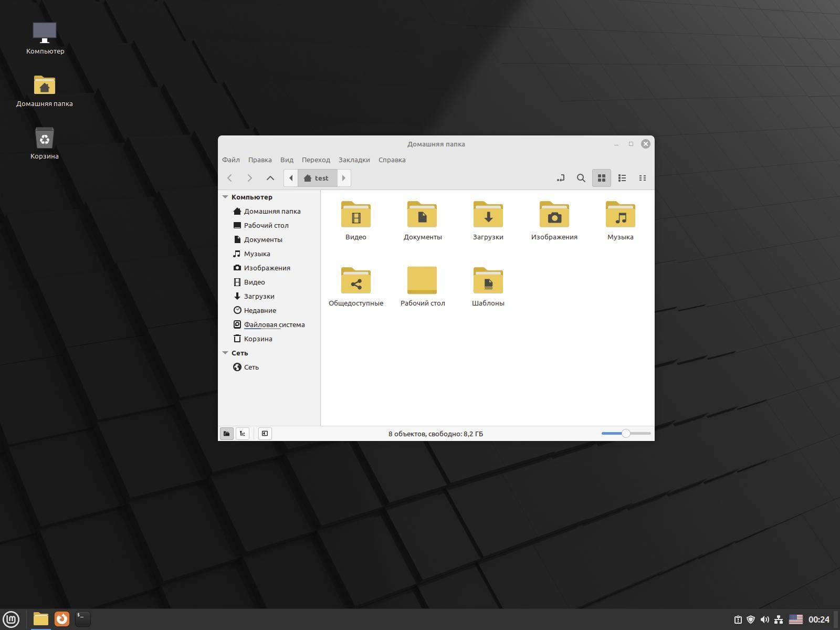The image size is (840, 630).
Task: Select Видео in the sidebar
Action: [269, 282]
